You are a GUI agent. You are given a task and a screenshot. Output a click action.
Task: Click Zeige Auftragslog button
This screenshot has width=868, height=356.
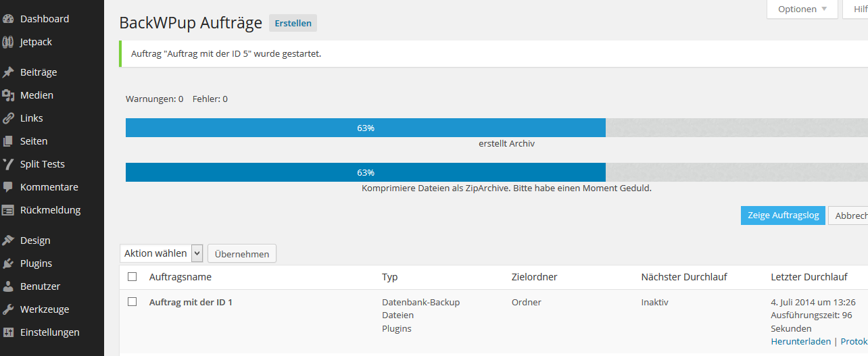[x=783, y=215]
